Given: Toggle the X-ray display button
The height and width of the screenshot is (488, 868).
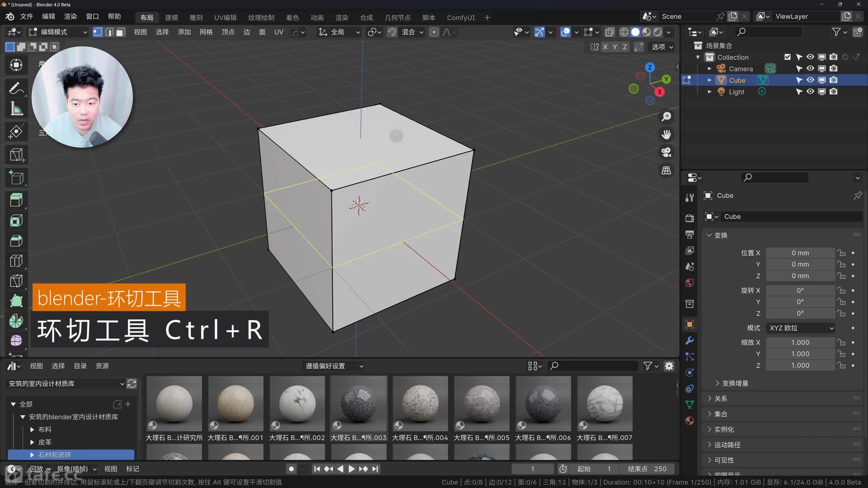Looking at the screenshot, I should [x=609, y=32].
